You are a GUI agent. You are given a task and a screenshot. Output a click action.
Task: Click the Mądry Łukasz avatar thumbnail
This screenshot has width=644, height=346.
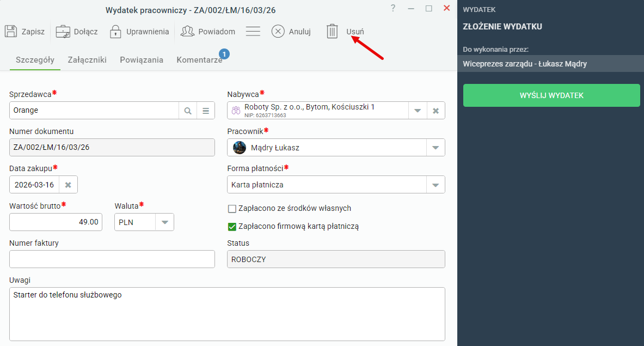pyautogui.click(x=240, y=148)
